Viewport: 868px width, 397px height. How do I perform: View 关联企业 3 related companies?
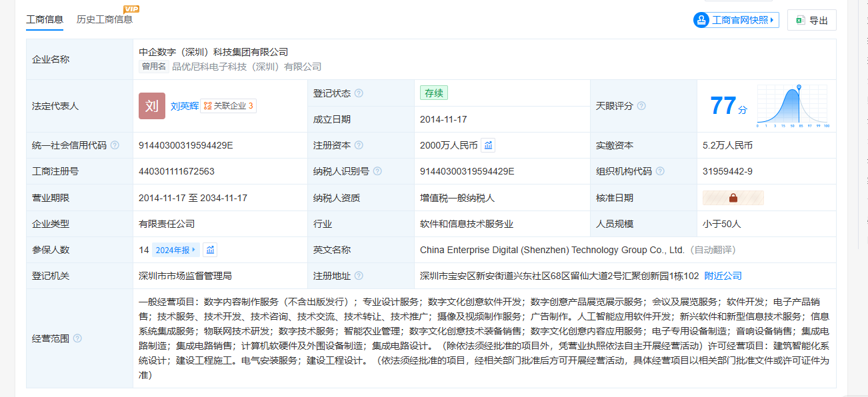(228, 106)
